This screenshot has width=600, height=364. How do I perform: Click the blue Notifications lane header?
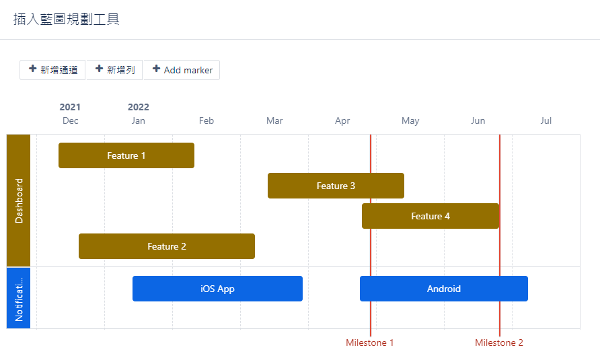click(19, 298)
